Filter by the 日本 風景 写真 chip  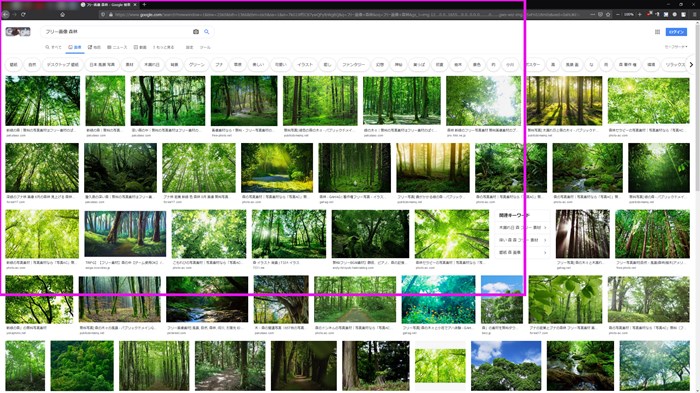[x=102, y=64]
